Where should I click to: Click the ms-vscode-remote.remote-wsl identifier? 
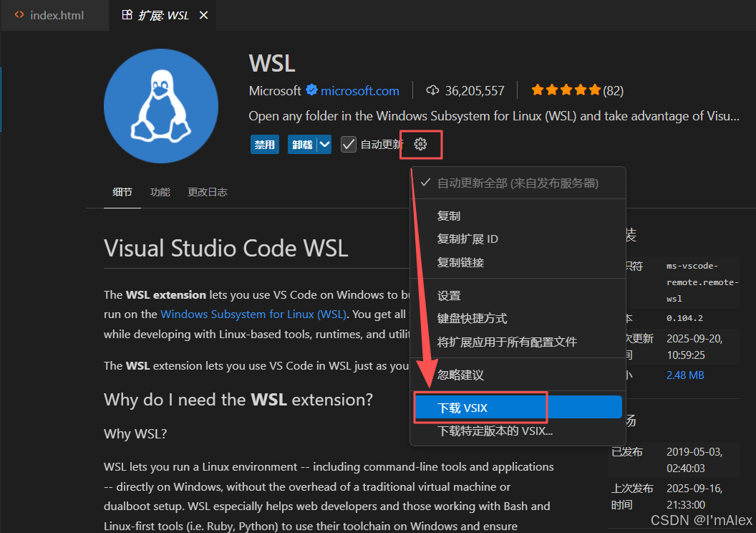[702, 282]
